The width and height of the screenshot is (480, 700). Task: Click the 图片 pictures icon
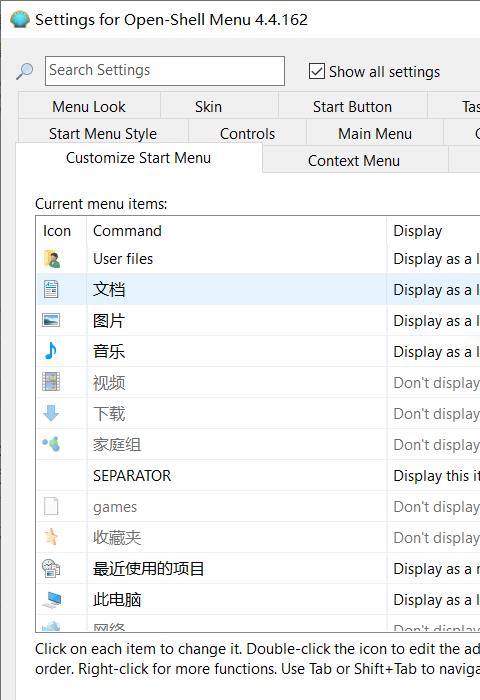click(x=51, y=320)
